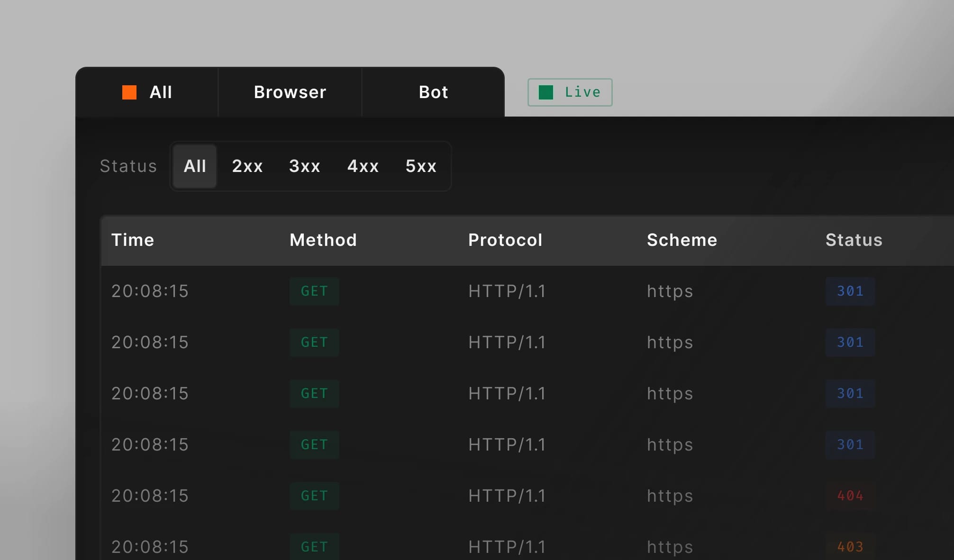Click https in the 403 row
954x560 pixels.
click(670, 547)
